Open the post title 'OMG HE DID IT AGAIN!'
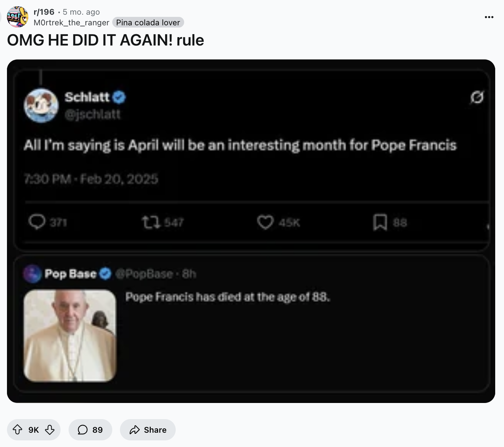This screenshot has height=447, width=504. [106, 40]
